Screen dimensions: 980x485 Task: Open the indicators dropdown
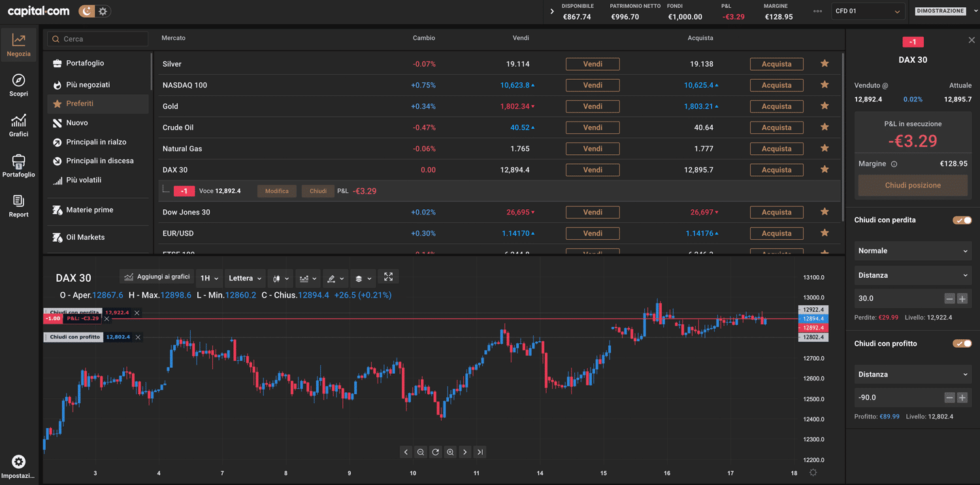pyautogui.click(x=308, y=278)
